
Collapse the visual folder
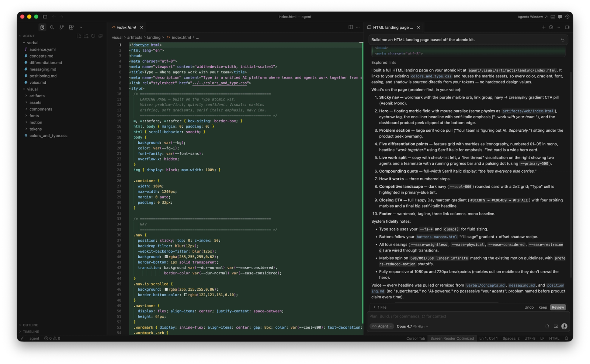(32, 89)
